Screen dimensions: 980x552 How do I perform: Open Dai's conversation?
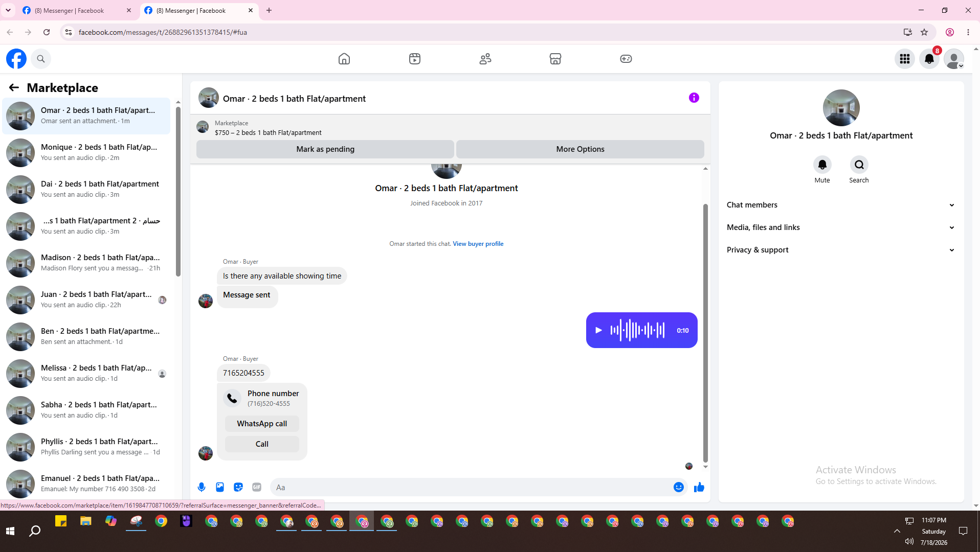86,190
